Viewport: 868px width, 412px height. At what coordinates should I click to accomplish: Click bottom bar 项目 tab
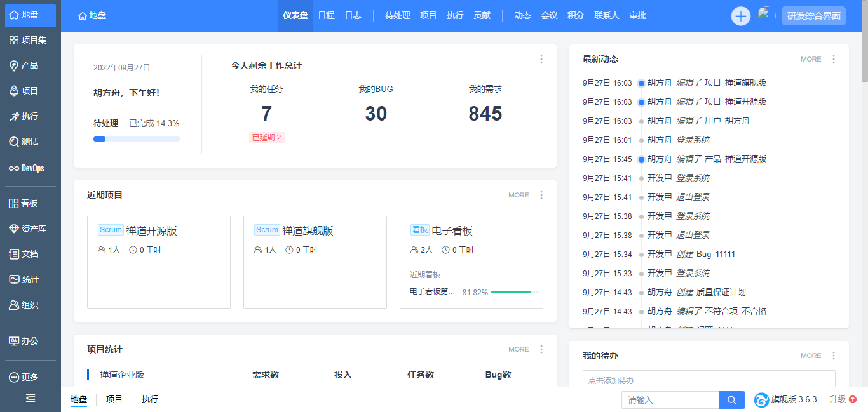pos(114,400)
